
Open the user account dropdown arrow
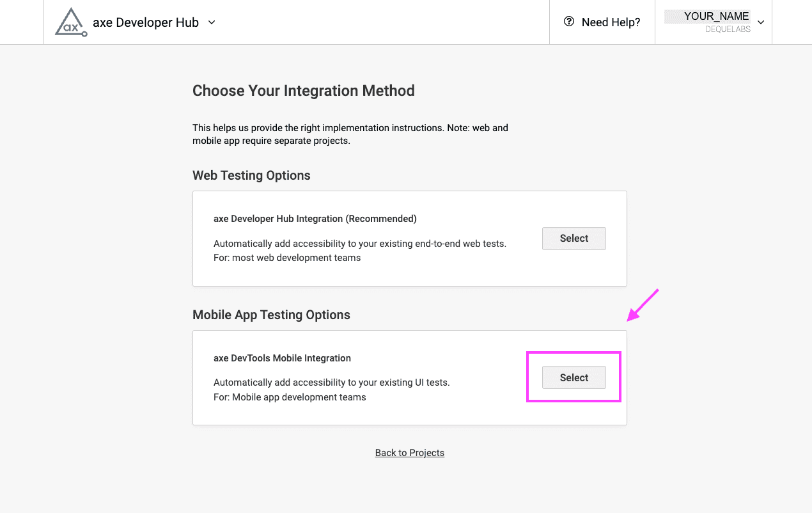pyautogui.click(x=761, y=22)
